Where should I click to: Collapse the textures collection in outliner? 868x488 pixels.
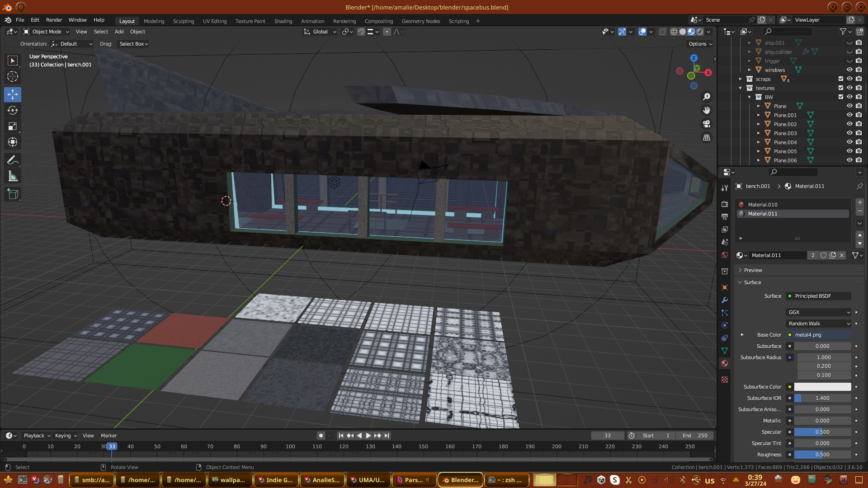(741, 88)
